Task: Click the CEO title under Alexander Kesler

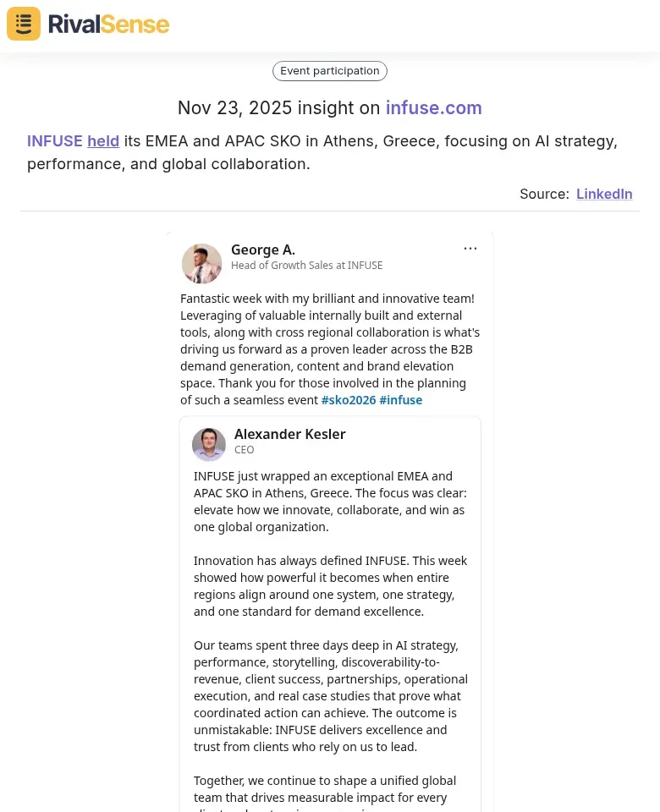Action: [x=244, y=449]
